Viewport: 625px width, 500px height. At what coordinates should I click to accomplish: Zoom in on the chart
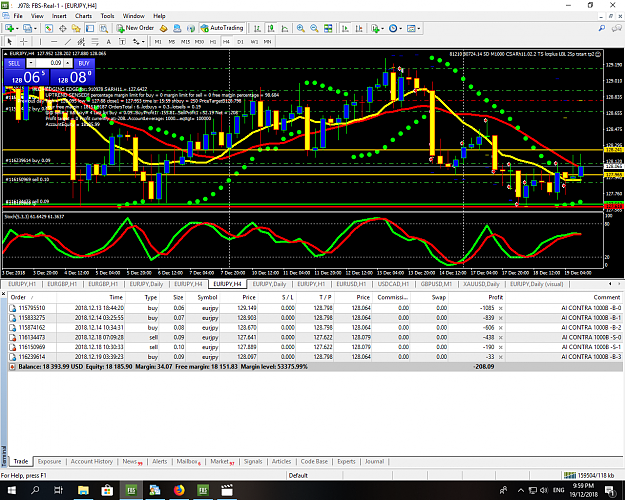click(x=301, y=28)
